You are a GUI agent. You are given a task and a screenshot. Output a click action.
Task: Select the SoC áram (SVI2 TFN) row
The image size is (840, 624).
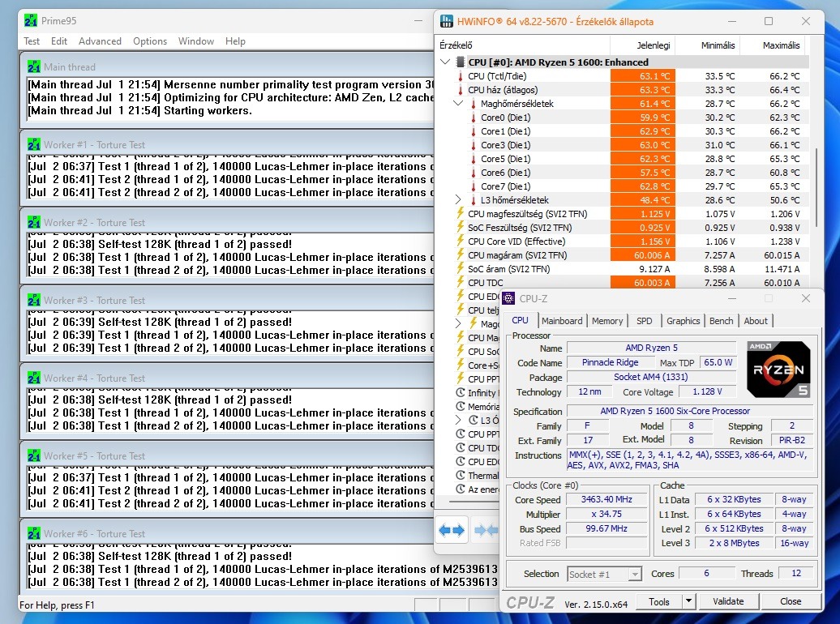[623, 269]
